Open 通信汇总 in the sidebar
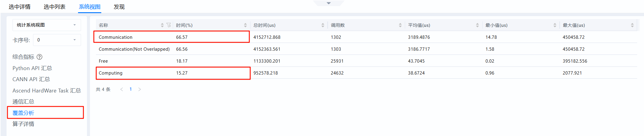 click(23, 102)
